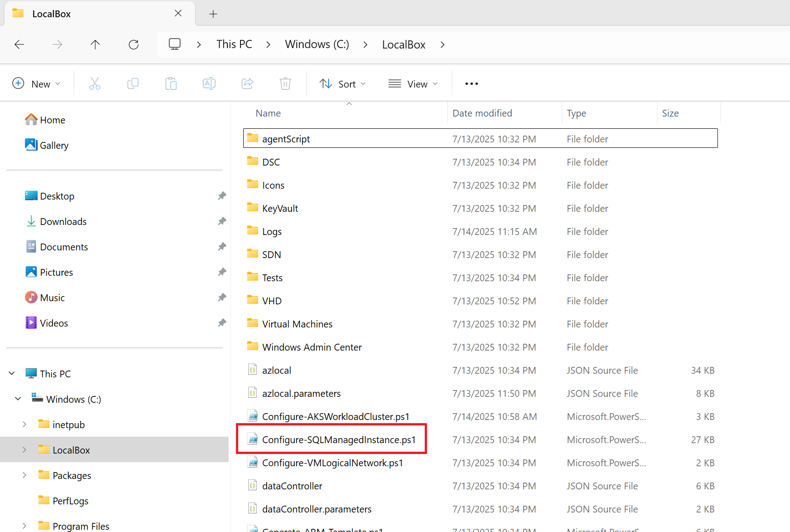Image resolution: width=790 pixels, height=532 pixels.
Task: Open Home in the navigation pane
Action: 45,120
